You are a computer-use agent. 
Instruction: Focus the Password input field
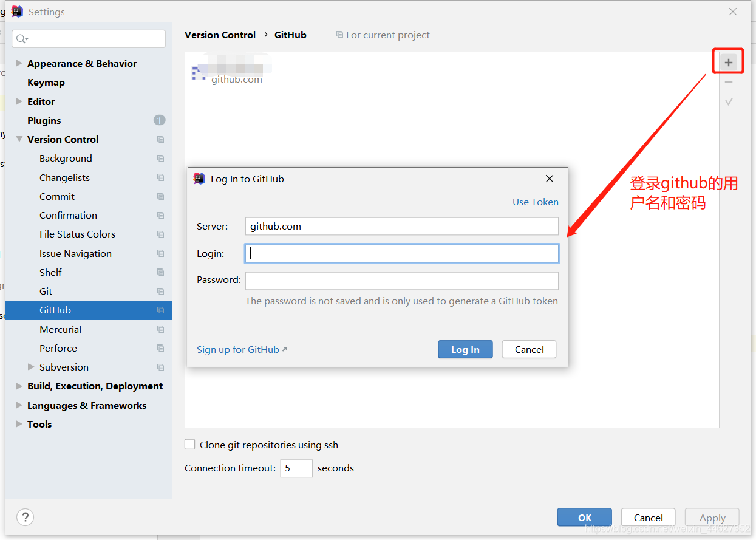tap(402, 281)
